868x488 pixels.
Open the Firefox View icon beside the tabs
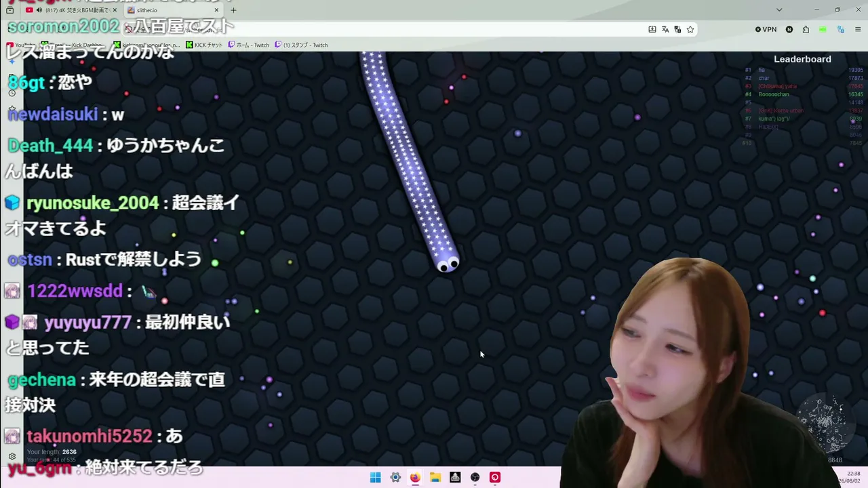pos(9,10)
